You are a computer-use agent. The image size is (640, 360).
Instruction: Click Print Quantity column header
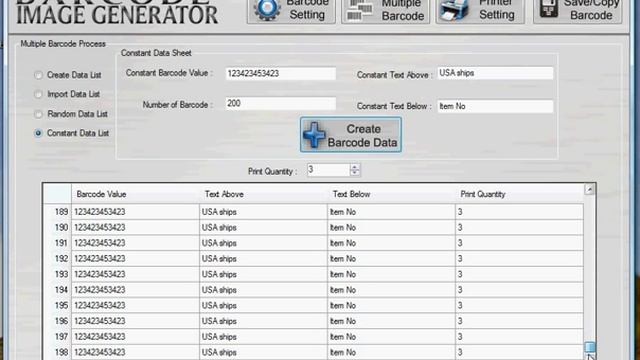(x=519, y=194)
